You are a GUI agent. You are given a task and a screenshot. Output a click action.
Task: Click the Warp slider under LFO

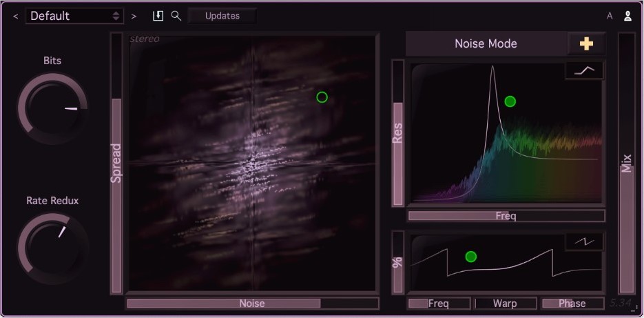tap(505, 304)
